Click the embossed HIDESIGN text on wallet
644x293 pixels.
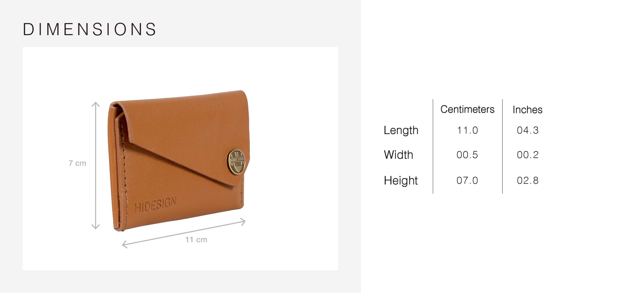pyautogui.click(x=156, y=205)
